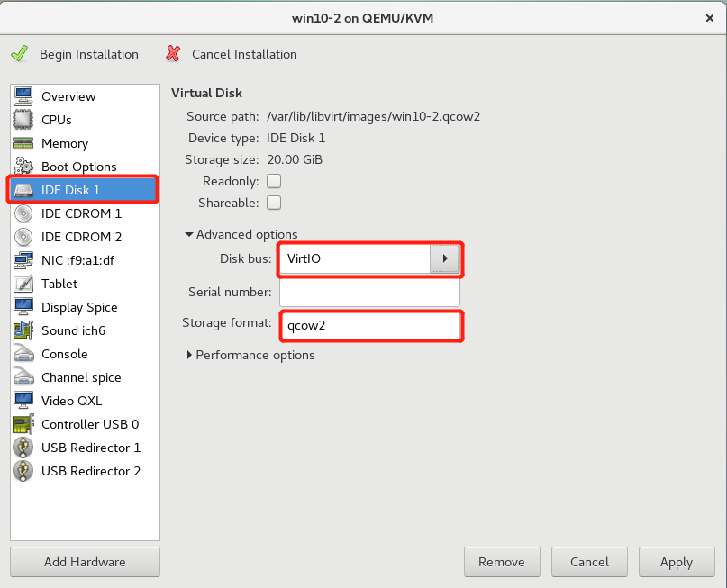Select the IDE CDROM 2 disc icon
This screenshot has width=727, height=588.
pyautogui.click(x=23, y=237)
